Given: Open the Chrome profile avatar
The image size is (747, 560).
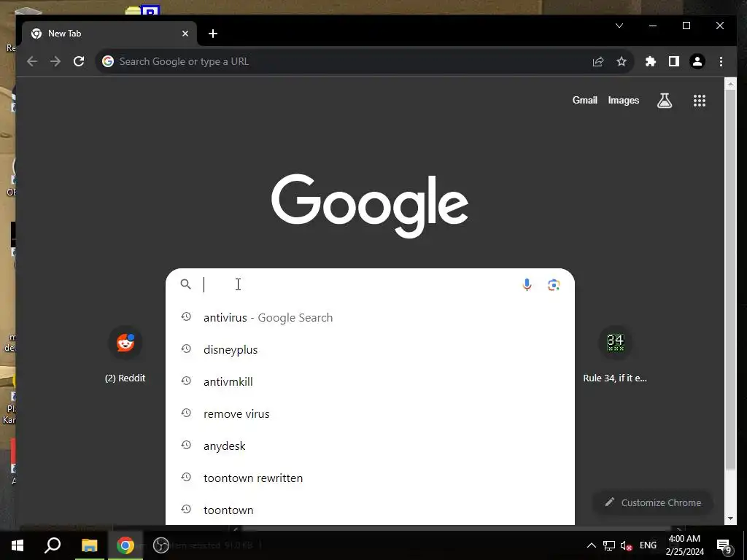Looking at the screenshot, I should point(697,61).
